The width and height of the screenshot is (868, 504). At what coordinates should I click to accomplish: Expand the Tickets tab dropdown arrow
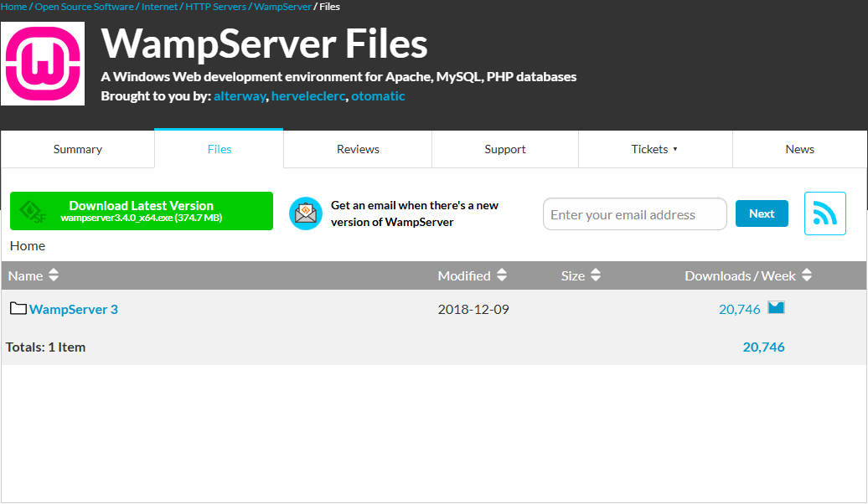click(x=674, y=149)
